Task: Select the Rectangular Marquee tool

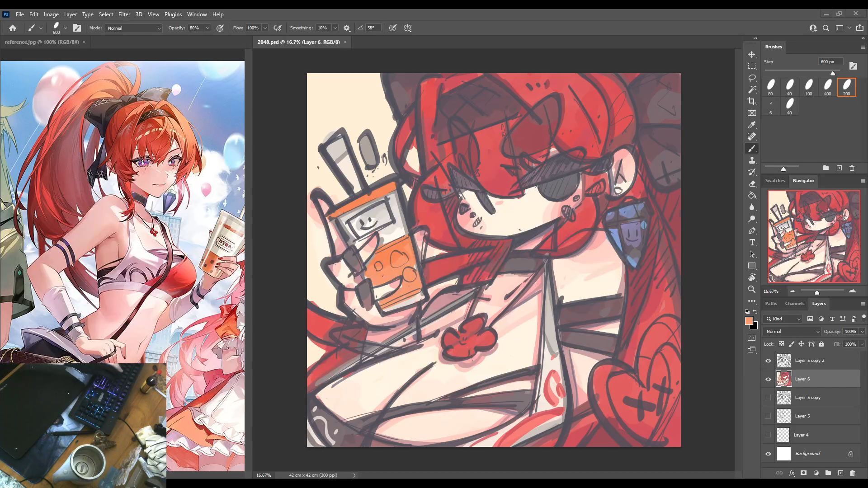Action: (x=752, y=66)
